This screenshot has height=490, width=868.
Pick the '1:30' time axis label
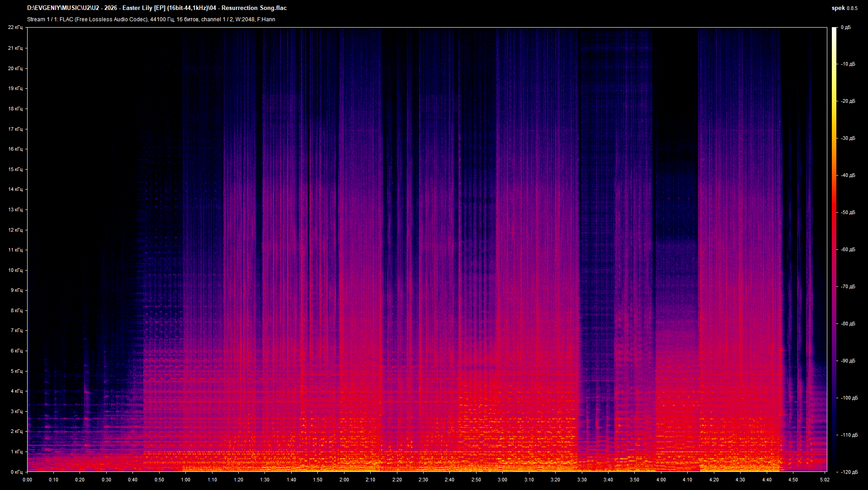tap(265, 480)
